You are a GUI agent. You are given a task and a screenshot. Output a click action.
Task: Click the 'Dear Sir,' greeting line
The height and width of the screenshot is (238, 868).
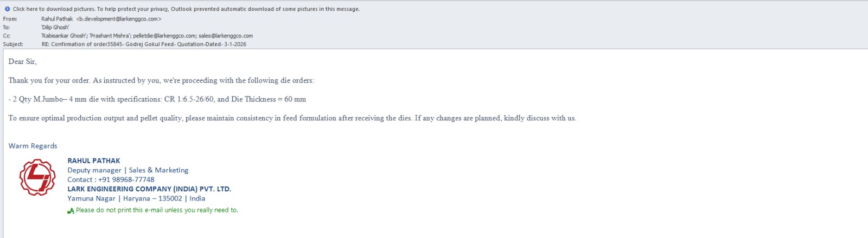click(x=23, y=62)
